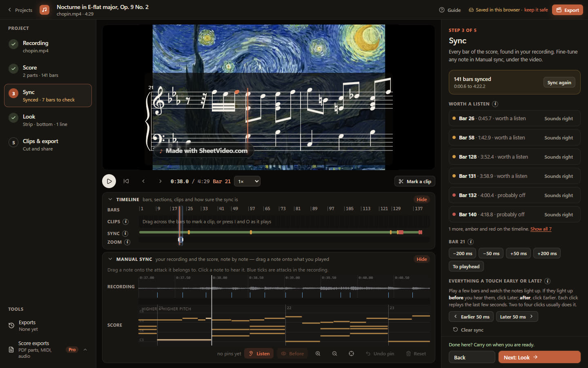Screen dimensions: 588x368
Task: Select the Sync step
Action: (48, 95)
